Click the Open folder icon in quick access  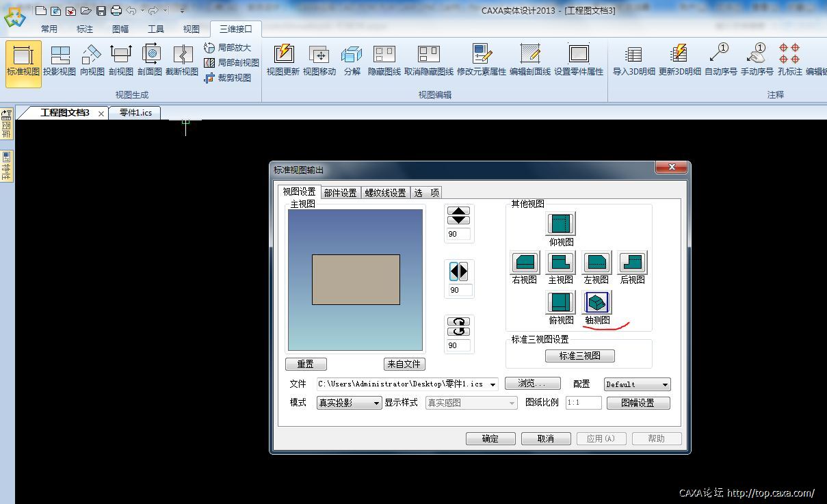(x=86, y=10)
